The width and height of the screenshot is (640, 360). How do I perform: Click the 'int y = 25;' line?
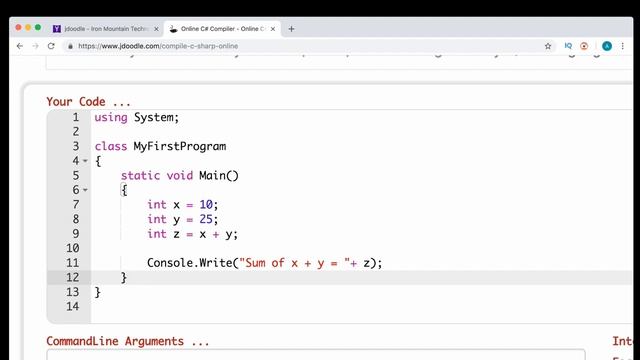coord(182,219)
